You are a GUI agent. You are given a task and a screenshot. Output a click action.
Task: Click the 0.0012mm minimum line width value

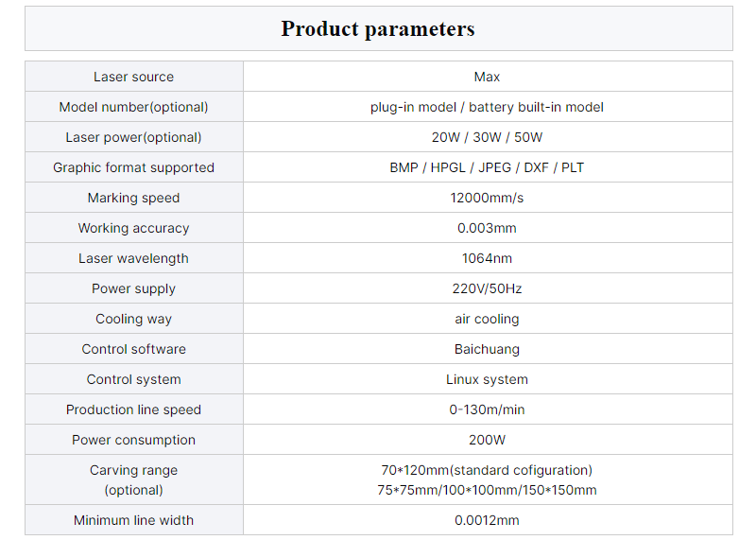pos(487,520)
